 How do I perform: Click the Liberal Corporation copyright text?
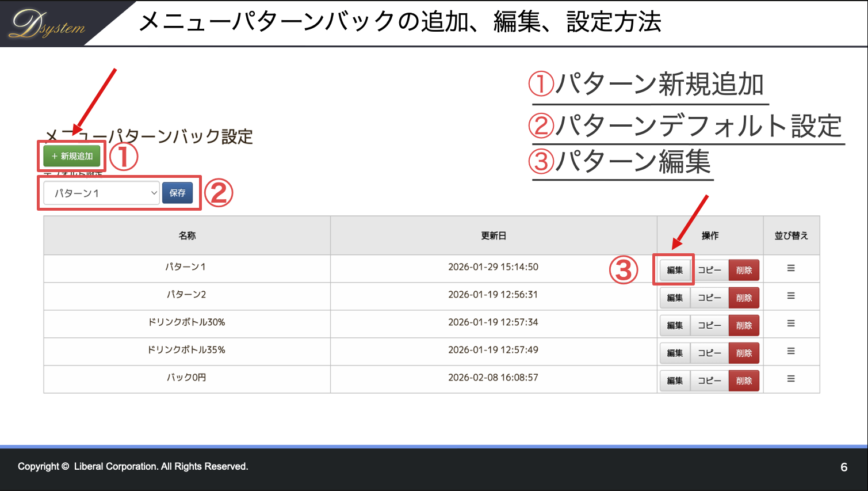click(x=133, y=466)
